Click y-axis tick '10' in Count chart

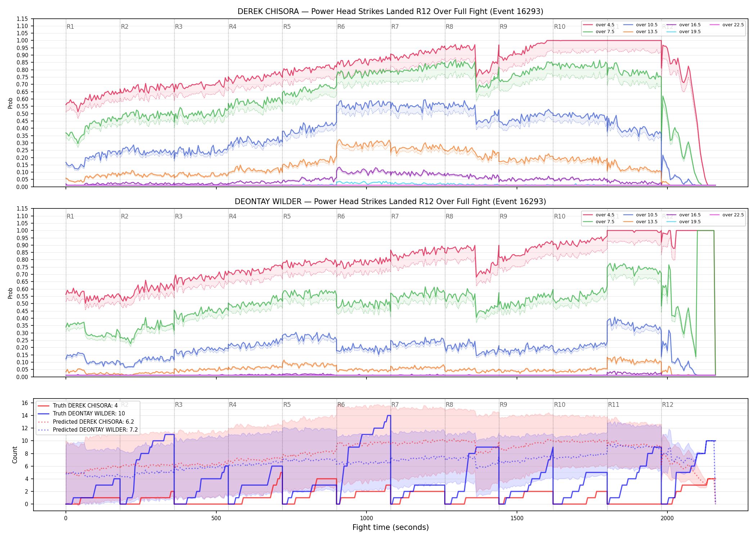tap(25, 441)
